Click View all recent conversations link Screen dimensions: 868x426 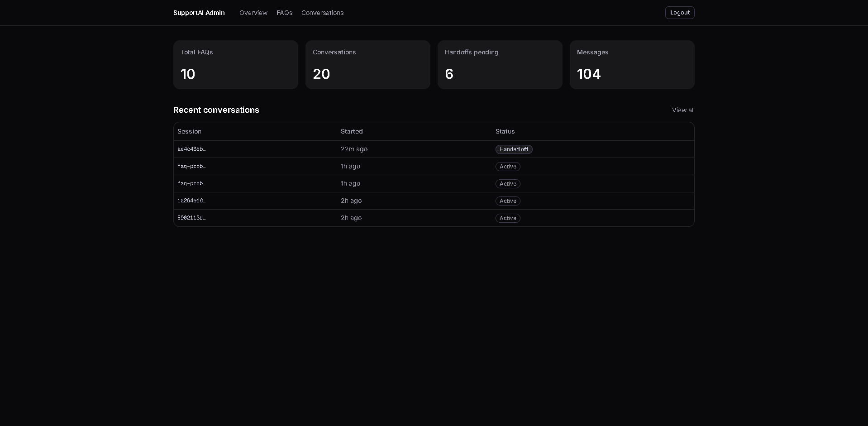click(x=683, y=110)
